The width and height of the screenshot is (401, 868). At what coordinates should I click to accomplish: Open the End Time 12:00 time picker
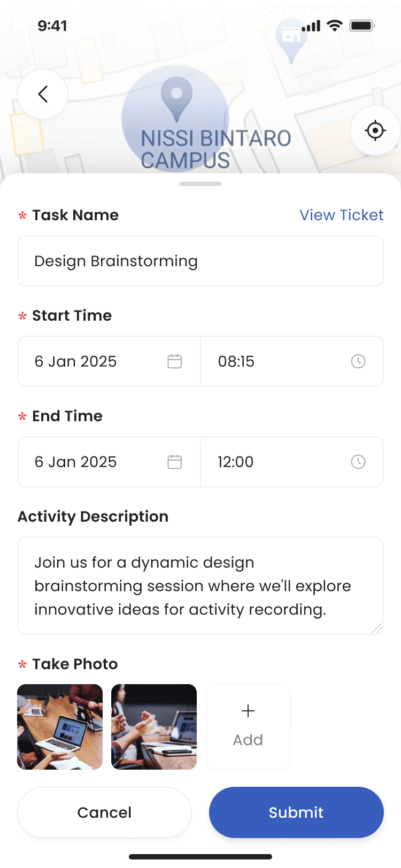pyautogui.click(x=278, y=462)
